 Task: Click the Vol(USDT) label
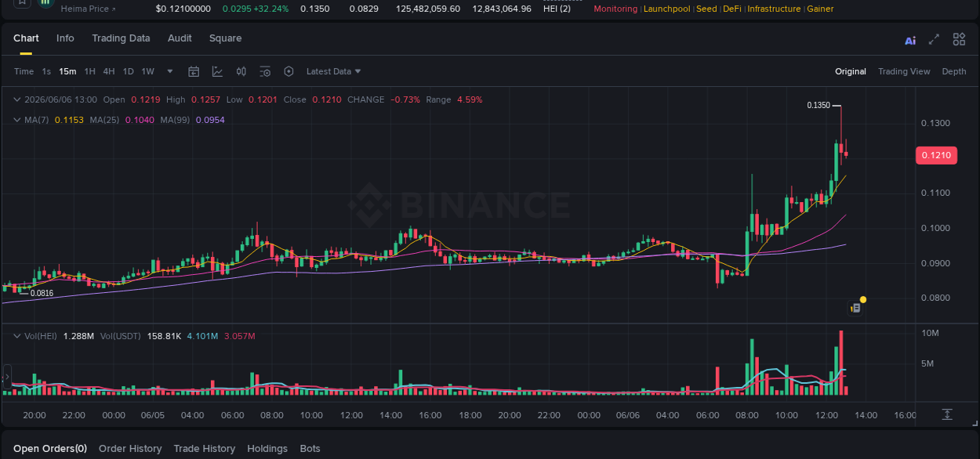coord(120,336)
